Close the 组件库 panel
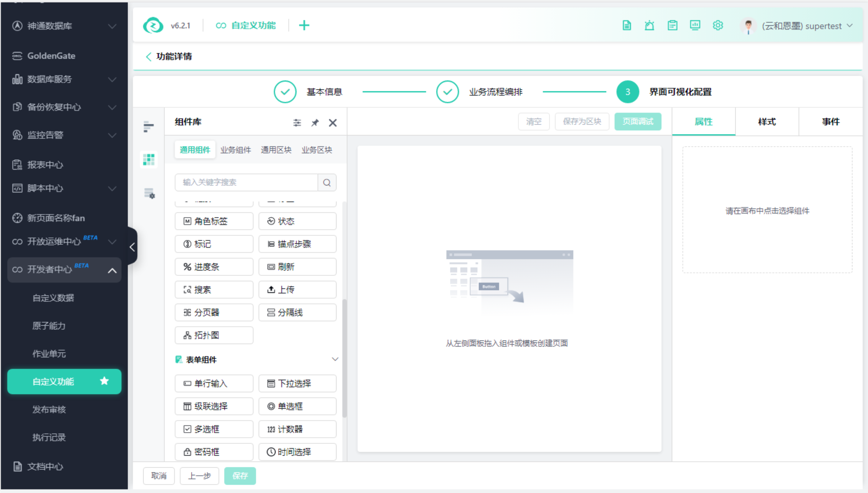Screen dimensions: 868x493 coord(332,123)
